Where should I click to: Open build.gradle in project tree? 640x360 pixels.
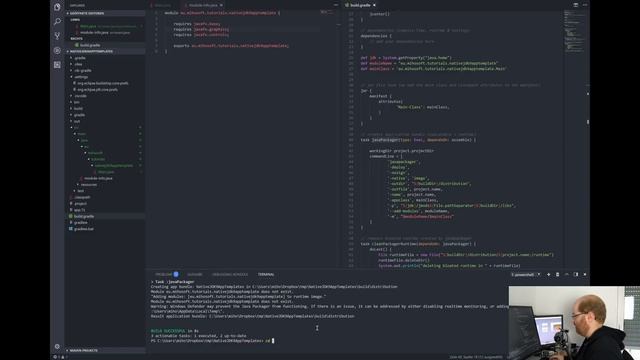point(84,216)
